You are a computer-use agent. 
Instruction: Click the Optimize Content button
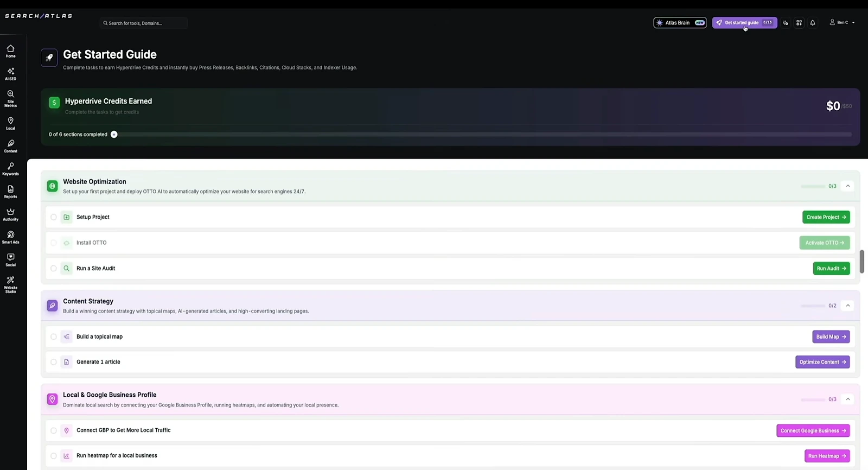click(822, 362)
